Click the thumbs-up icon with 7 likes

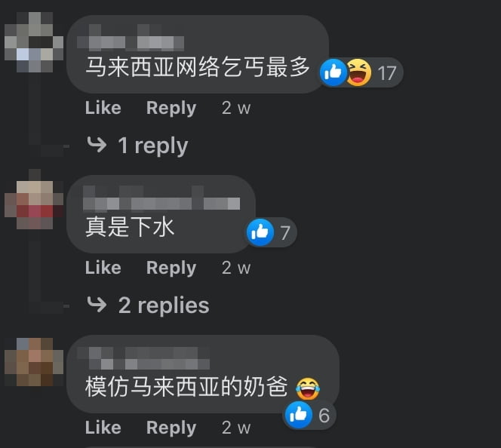[260, 232]
